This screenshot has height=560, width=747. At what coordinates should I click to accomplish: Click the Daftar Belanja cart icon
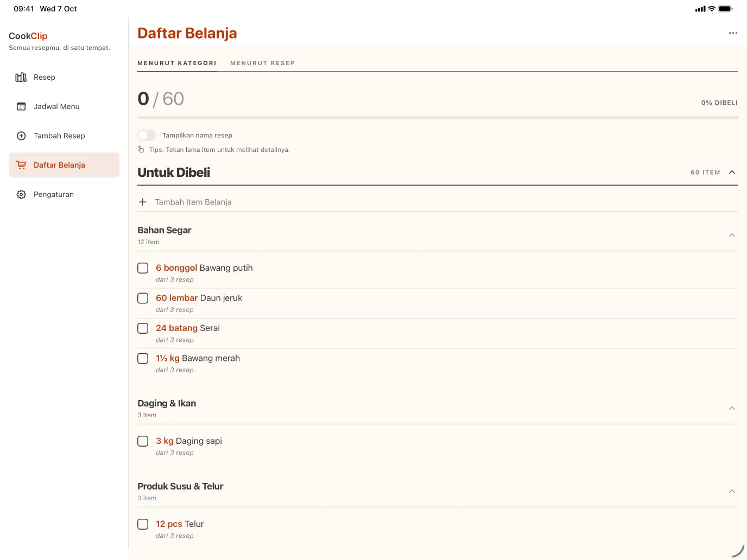(21, 165)
